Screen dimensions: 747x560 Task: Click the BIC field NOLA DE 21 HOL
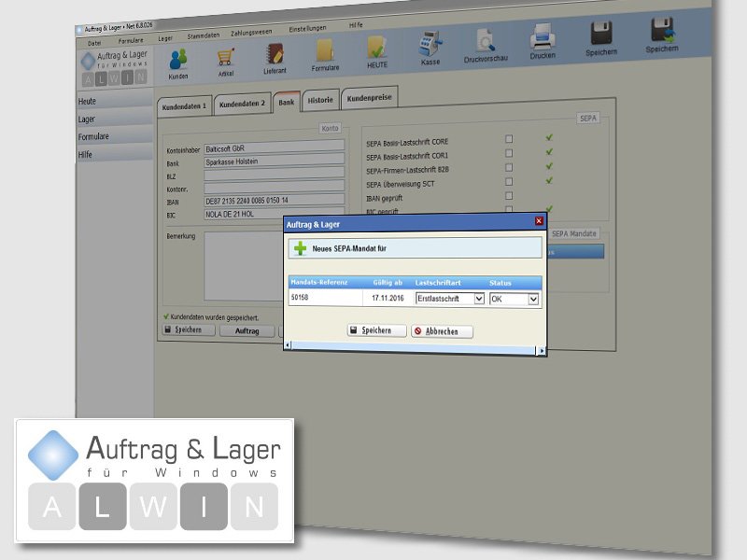coord(274,214)
